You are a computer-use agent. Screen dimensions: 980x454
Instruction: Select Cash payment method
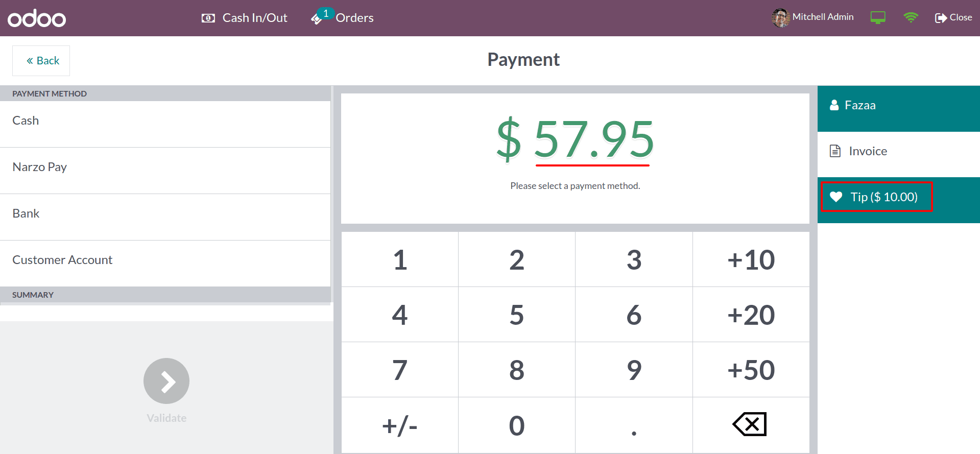(x=165, y=121)
